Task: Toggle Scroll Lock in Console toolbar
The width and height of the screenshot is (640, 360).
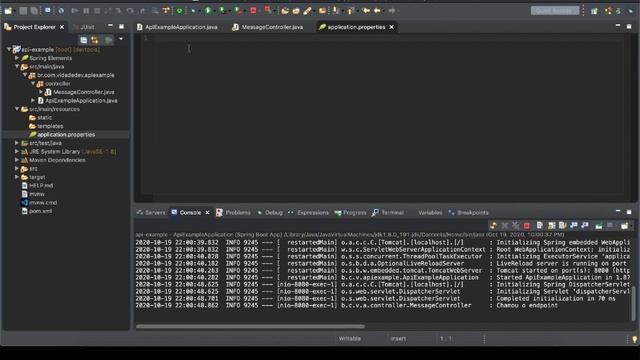Action: [x=551, y=225]
